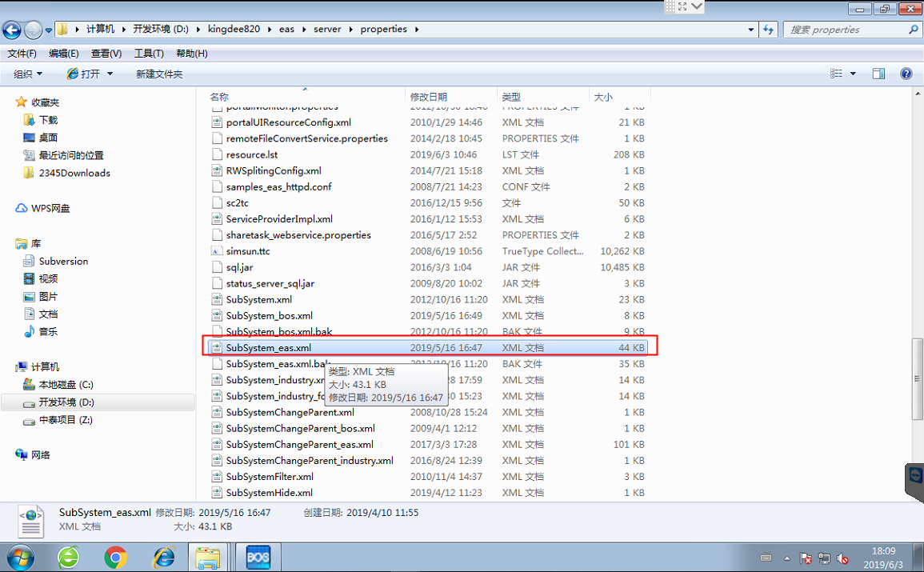Open the 组织 dropdown in toolbar

tap(28, 74)
